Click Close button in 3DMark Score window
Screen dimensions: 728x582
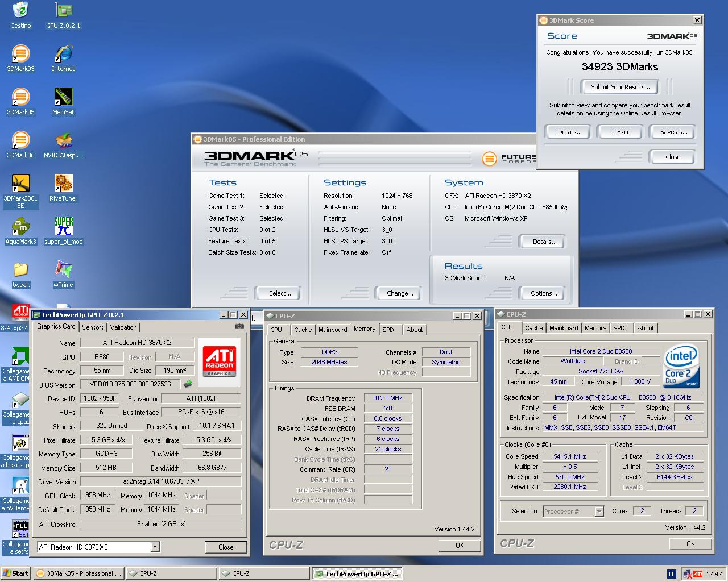coord(673,157)
